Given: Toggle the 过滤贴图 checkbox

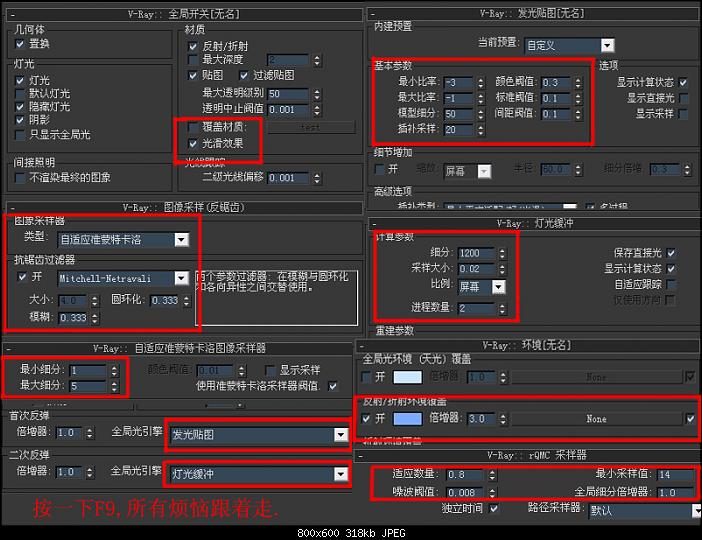Looking at the screenshot, I should 244,75.
